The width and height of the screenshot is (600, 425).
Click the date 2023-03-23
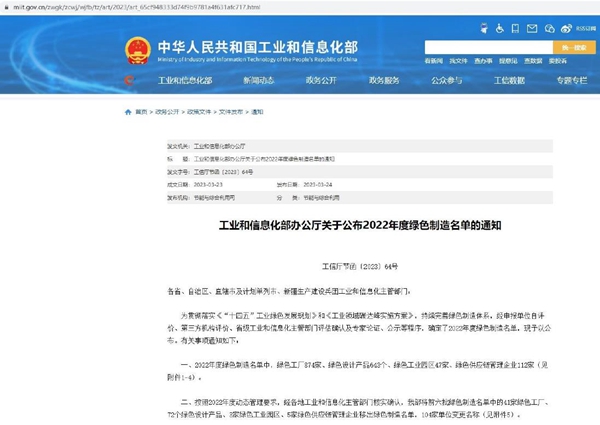click(208, 185)
